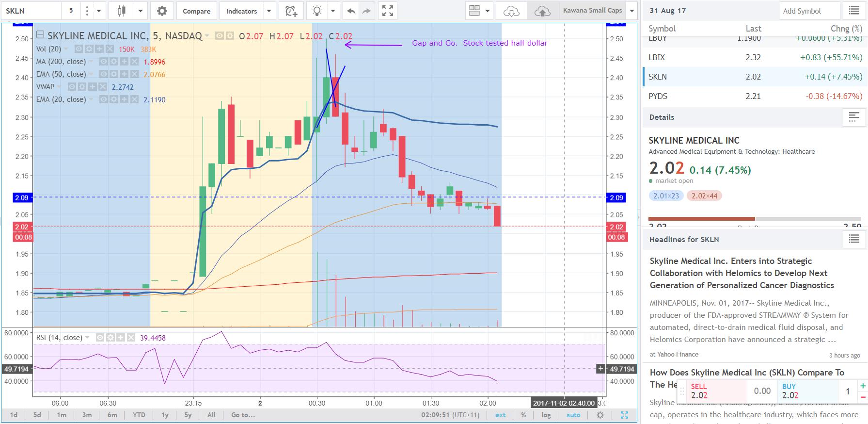Click the BUY 2.02 button

click(808, 391)
